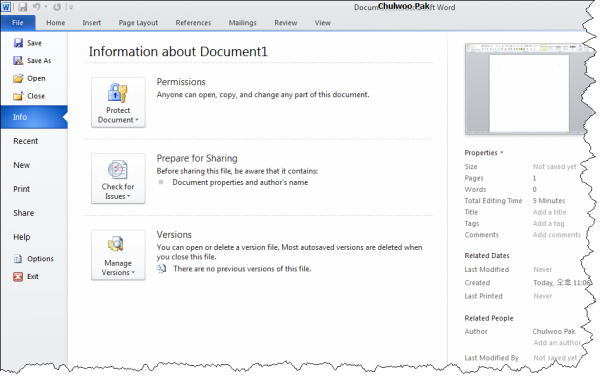Click the Options icon in sidebar
This screenshot has height=378, width=600.
(x=18, y=259)
